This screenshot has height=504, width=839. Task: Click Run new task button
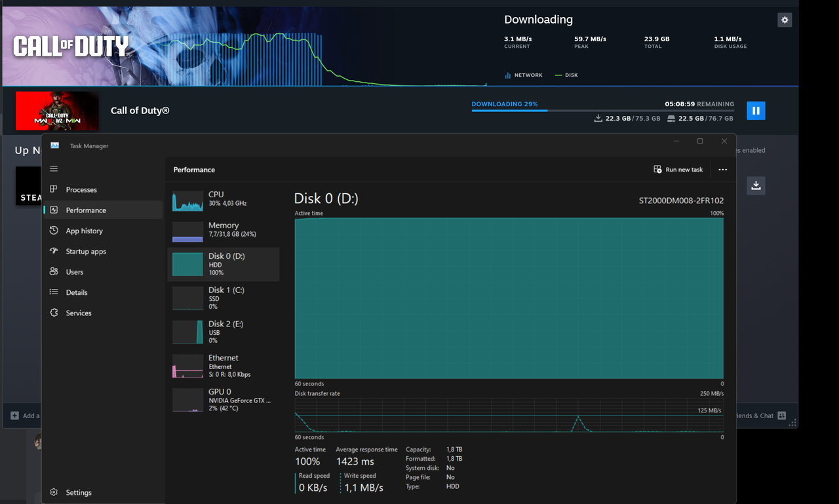[678, 169]
